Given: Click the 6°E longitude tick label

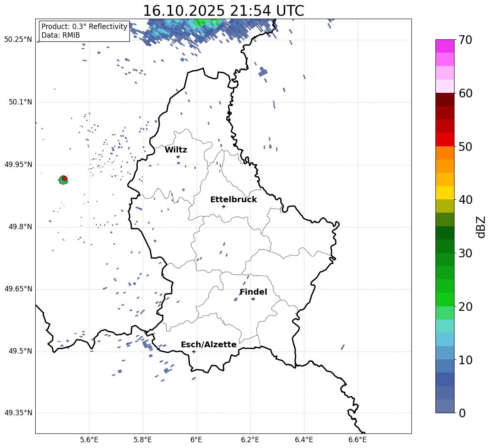Looking at the screenshot, I should coord(196,440).
